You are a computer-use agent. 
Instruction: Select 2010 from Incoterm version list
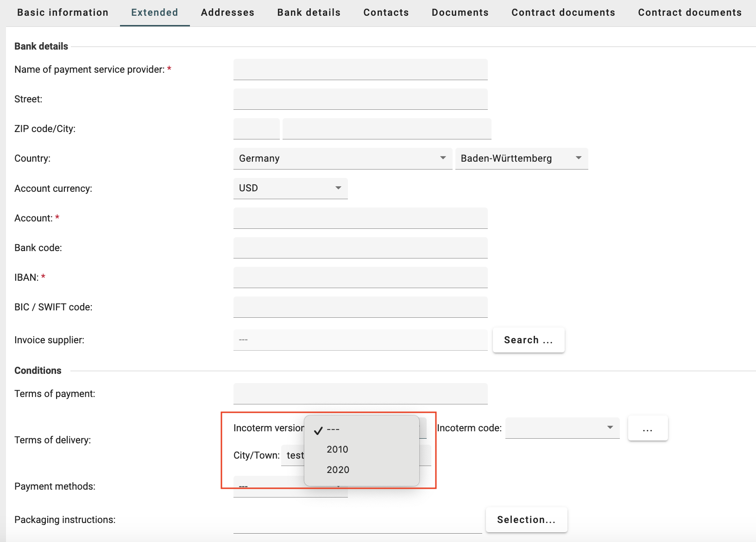pos(337,449)
